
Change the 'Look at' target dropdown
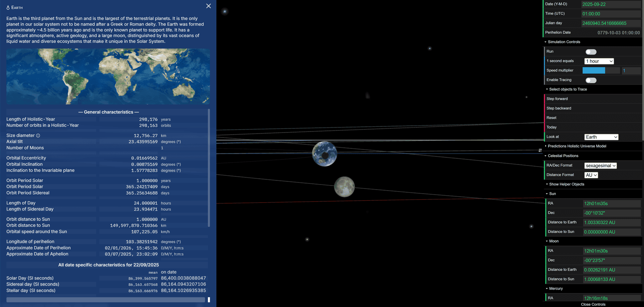[x=601, y=137]
